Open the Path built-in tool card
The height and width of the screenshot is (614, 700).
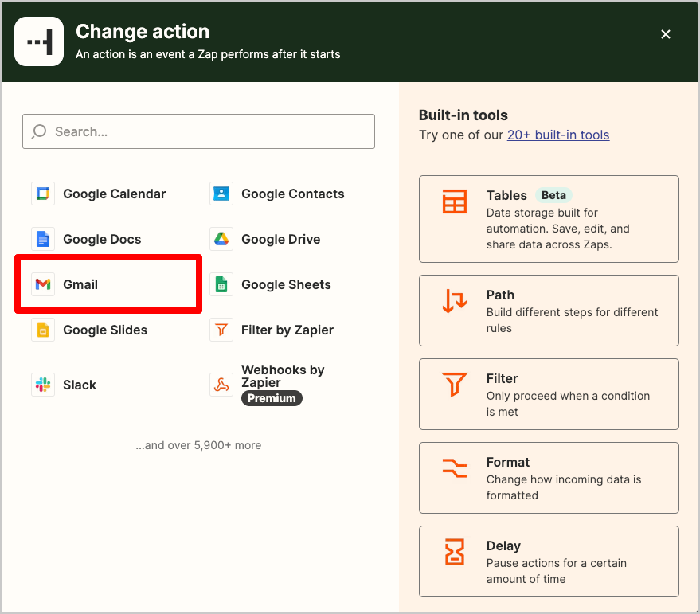(549, 311)
